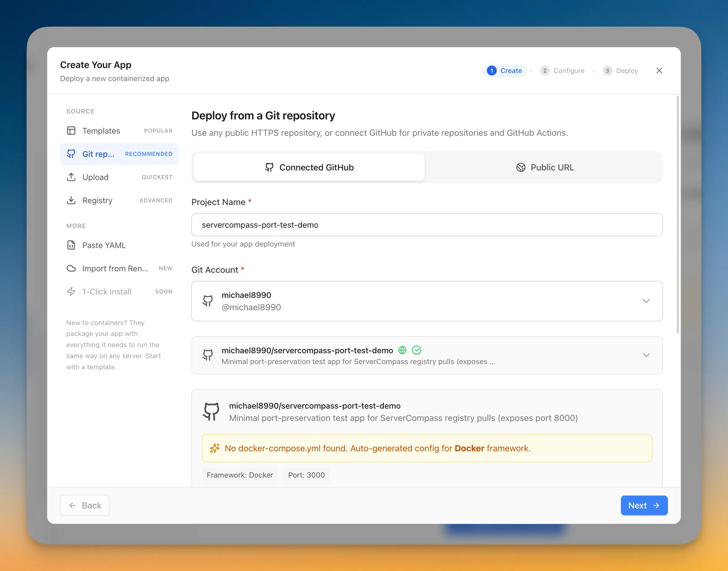728x571 pixels.
Task: Click the left arrow icon on Back button
Action: coord(72,505)
